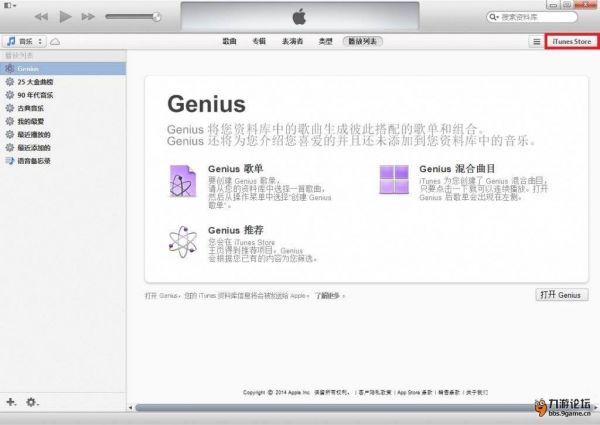Switch to the 歌曲 tab
The height and width of the screenshot is (425, 600).
pyautogui.click(x=230, y=42)
